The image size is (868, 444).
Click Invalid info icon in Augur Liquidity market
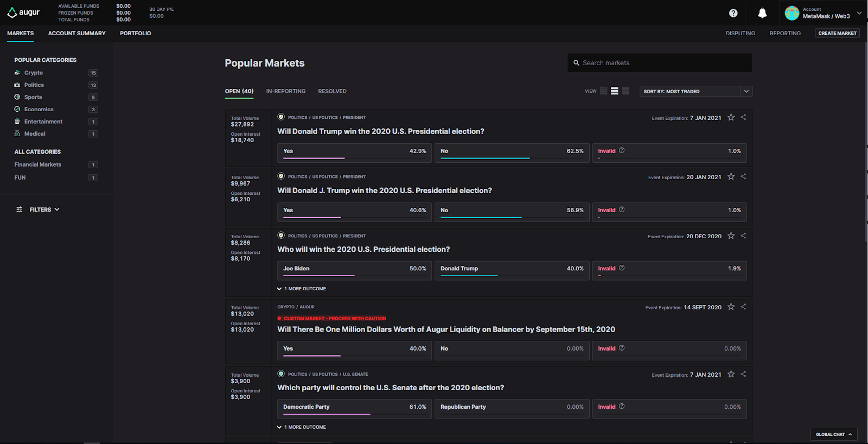622,348
